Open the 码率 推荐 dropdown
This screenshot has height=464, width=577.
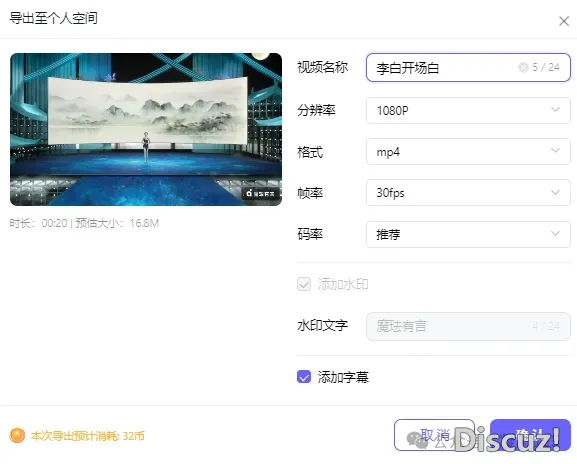coord(468,234)
